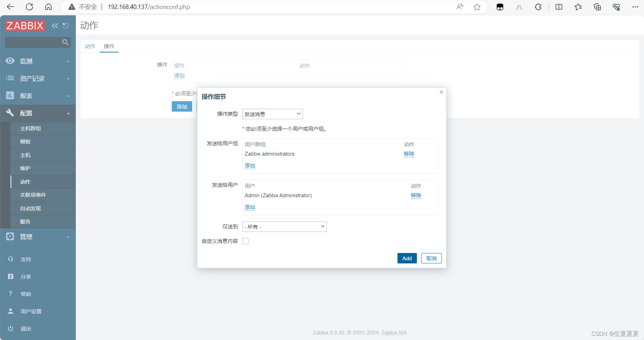Click the eye icon for 监测
Viewport: 644px width, 340px height.
pyautogui.click(x=10, y=61)
